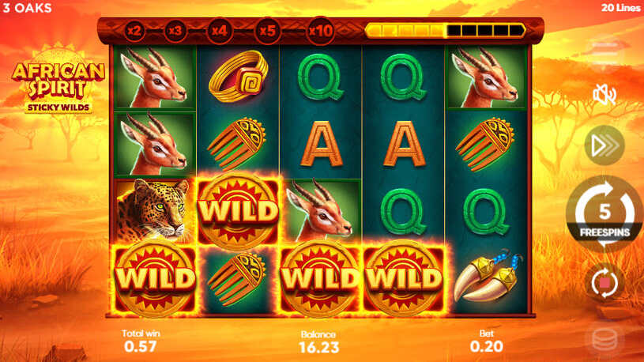Viewport: 644px width, 362px height.
Task: Select the x3 multiplier badge
Action: [175, 31]
